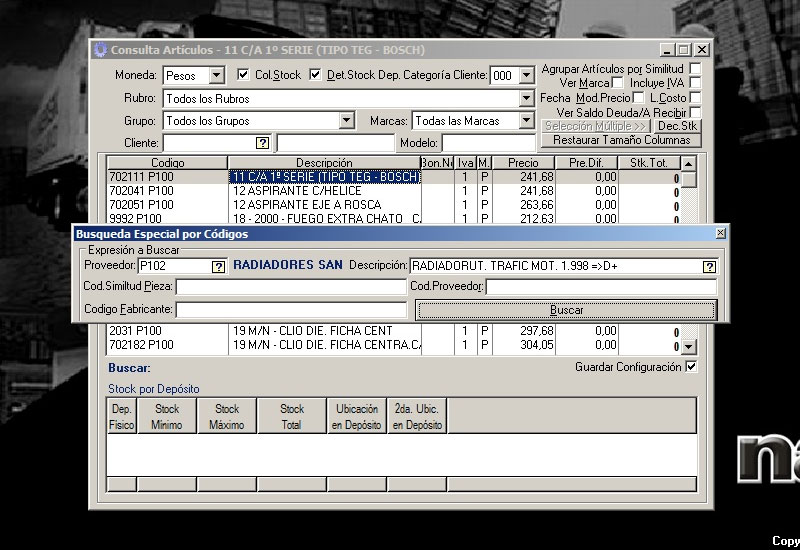800x550 pixels.
Task: Click the Consulta Artículos title bar icon
Action: click(x=100, y=50)
